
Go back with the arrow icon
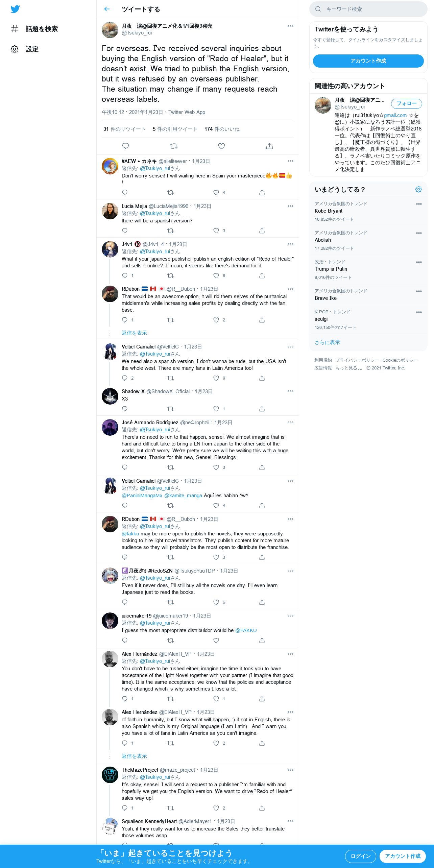pos(107,9)
